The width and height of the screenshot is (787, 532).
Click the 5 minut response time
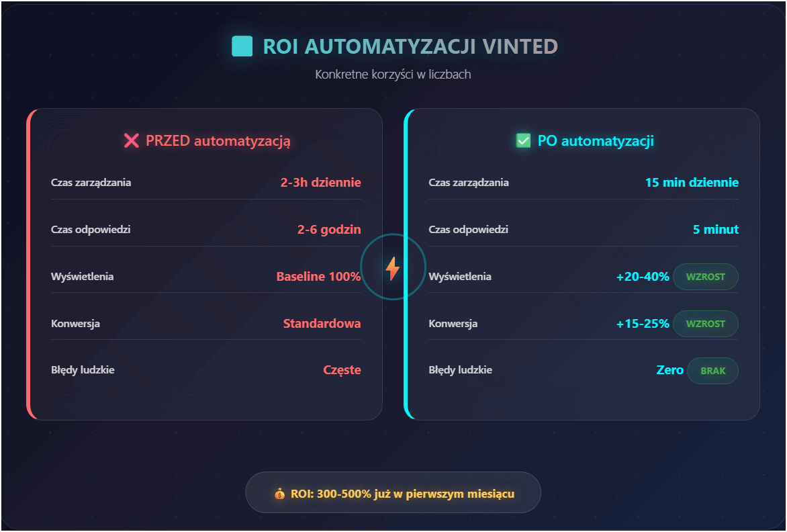pyautogui.click(x=716, y=230)
